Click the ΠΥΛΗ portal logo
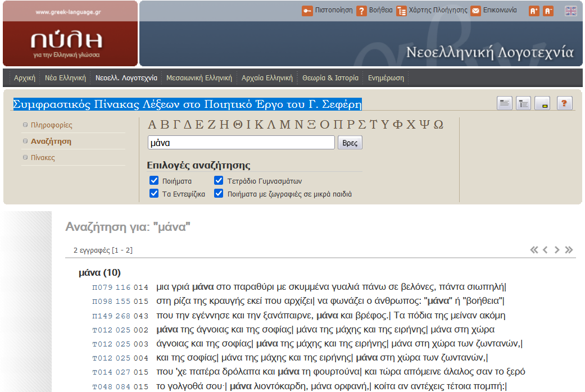 (x=66, y=44)
